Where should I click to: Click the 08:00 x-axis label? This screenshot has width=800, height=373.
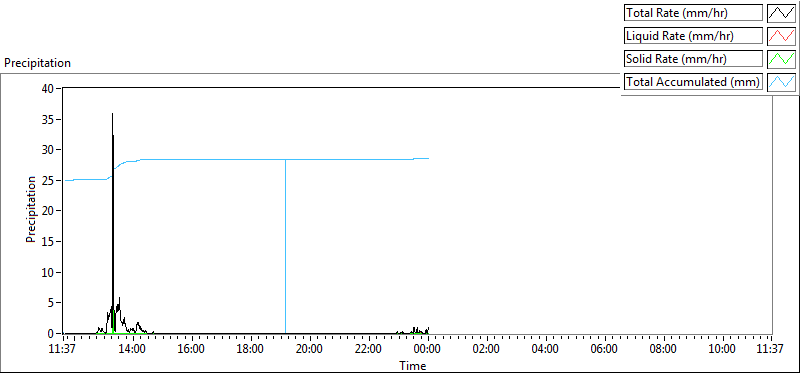664,349
